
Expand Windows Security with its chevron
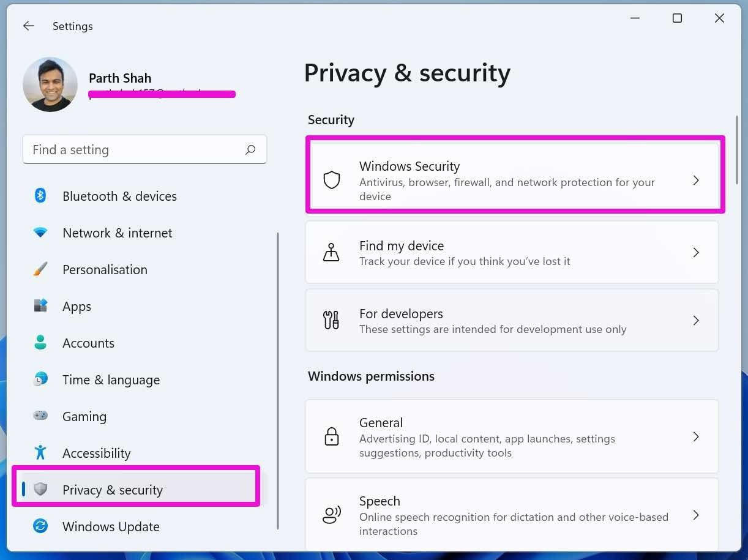coord(696,180)
